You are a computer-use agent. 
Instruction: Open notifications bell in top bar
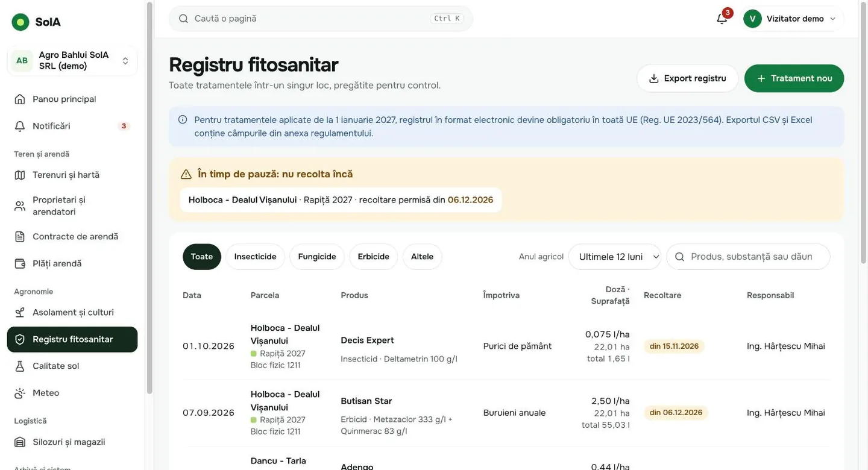coord(722,19)
